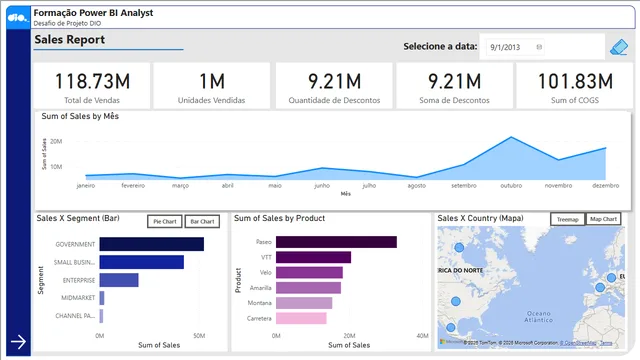Open the Terms link on map
Screen dimensions: 640x360
click(x=606, y=343)
